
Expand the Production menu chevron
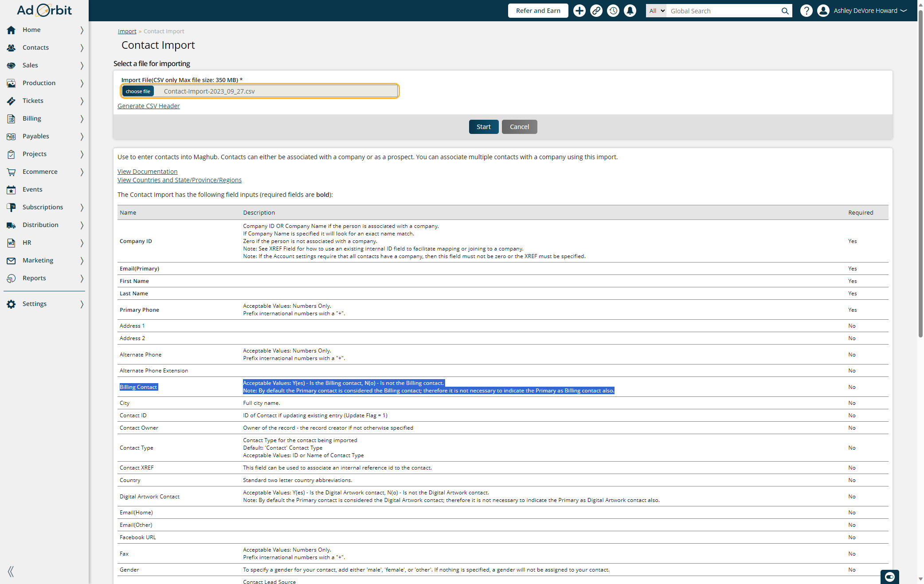click(82, 83)
